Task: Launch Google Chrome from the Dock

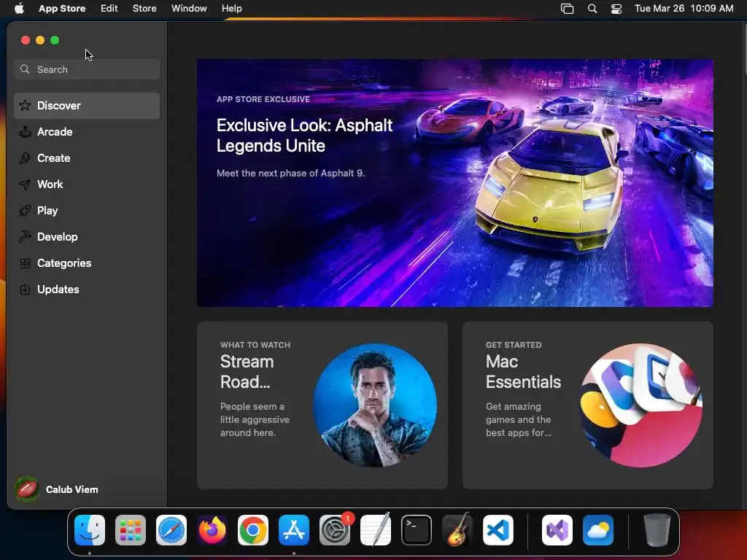Action: click(253, 530)
